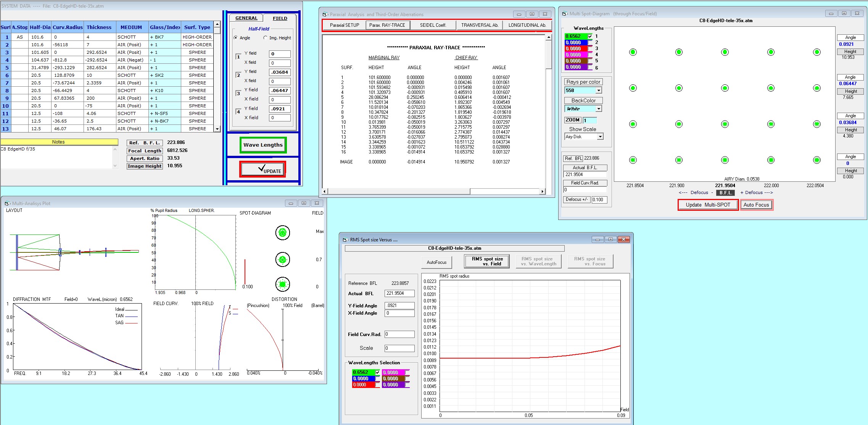Click the Defocus +/- input field
The width and height of the screenshot is (868, 425).
(599, 200)
